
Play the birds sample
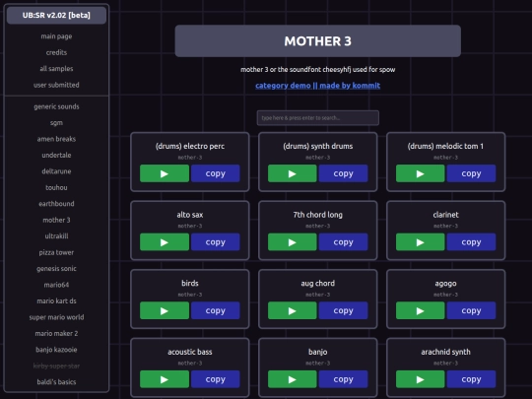tap(165, 310)
